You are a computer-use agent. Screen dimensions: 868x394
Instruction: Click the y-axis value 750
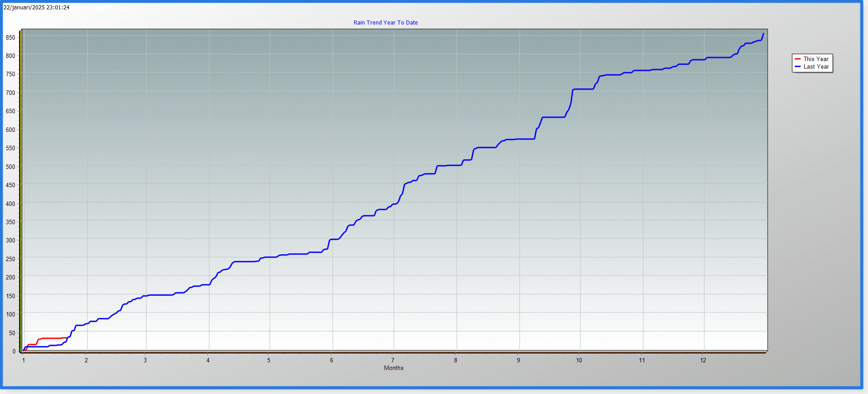[x=10, y=74]
